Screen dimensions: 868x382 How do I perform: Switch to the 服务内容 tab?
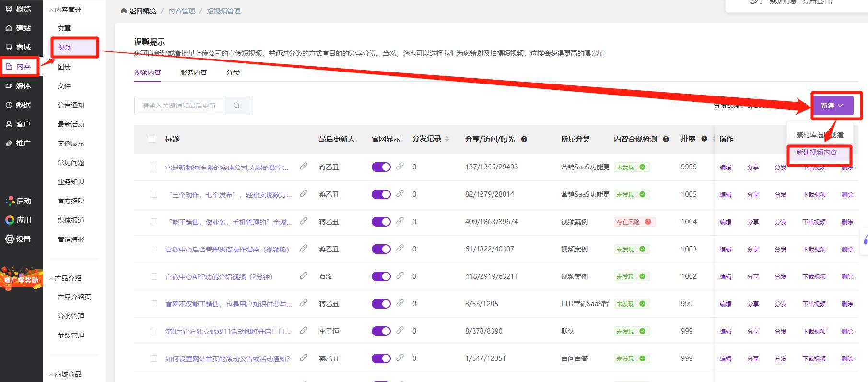pos(194,72)
